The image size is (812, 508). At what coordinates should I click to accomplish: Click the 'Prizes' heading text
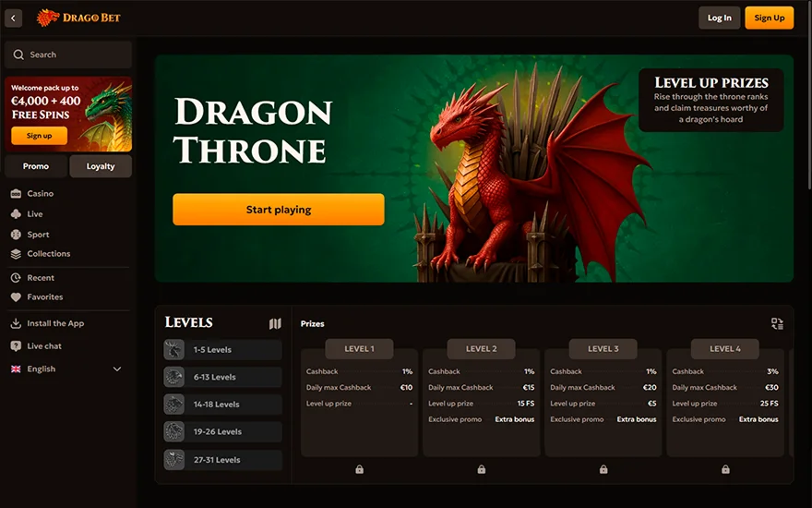coord(312,323)
